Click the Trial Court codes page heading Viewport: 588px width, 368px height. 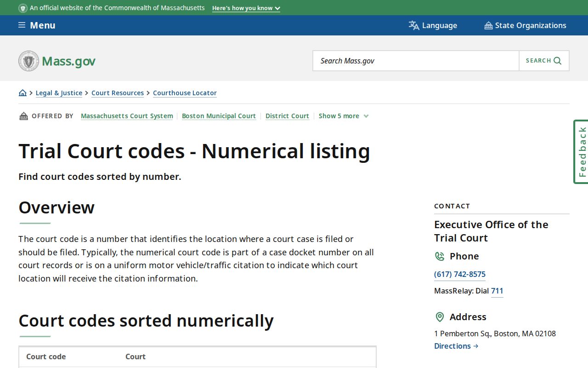click(194, 151)
